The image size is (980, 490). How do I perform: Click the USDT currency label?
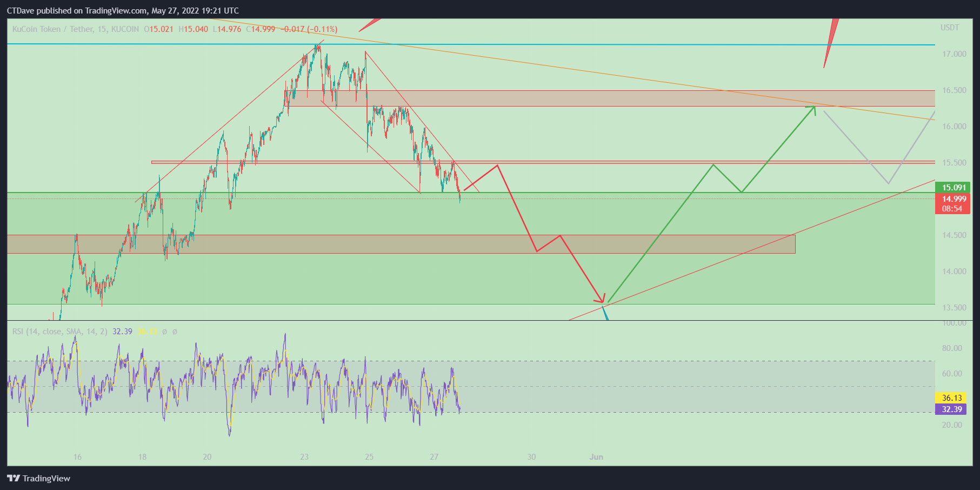pyautogui.click(x=950, y=28)
